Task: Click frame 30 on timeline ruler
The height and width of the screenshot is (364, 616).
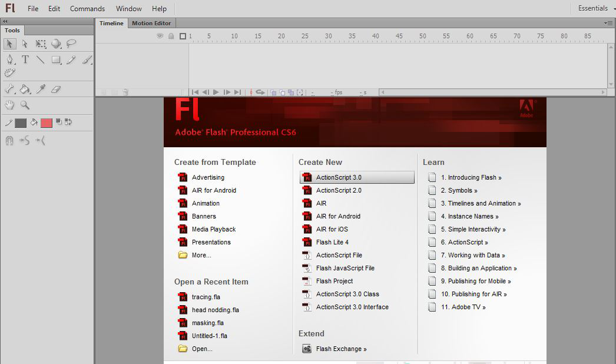Action: [329, 36]
